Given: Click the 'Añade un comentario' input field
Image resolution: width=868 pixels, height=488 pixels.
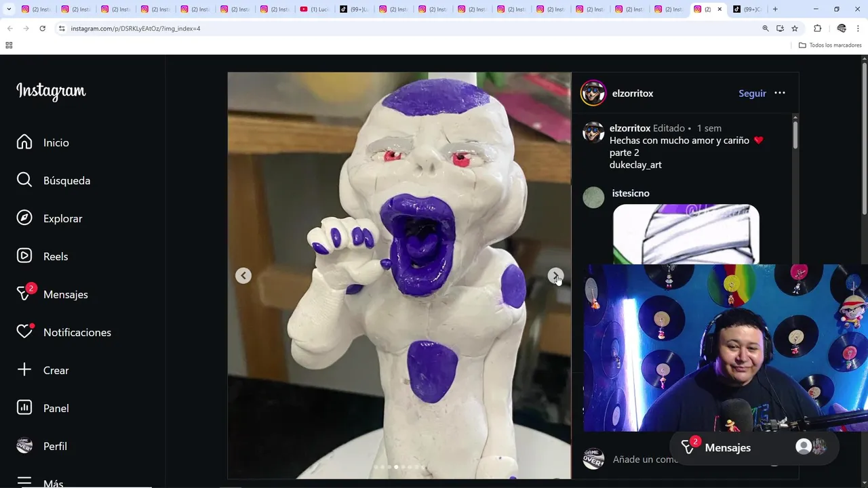Looking at the screenshot, I should 645,460.
